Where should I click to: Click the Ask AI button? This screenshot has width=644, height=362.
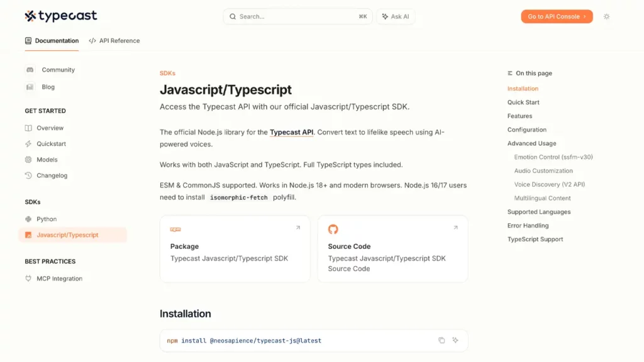pos(396,16)
